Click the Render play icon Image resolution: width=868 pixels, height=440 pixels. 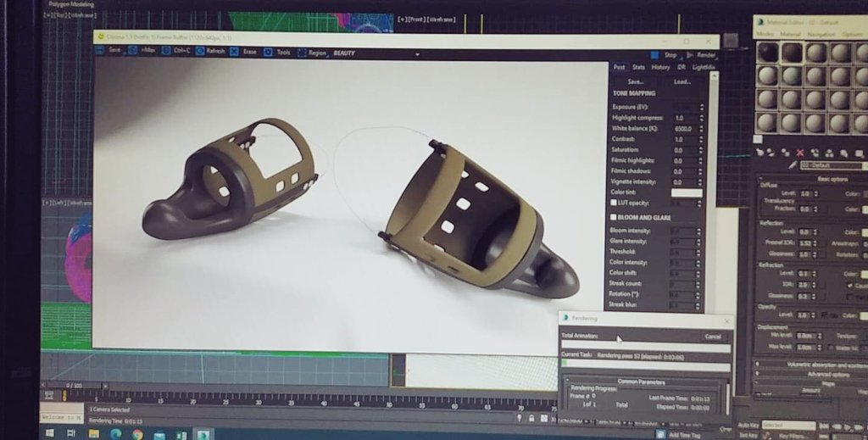(x=690, y=55)
